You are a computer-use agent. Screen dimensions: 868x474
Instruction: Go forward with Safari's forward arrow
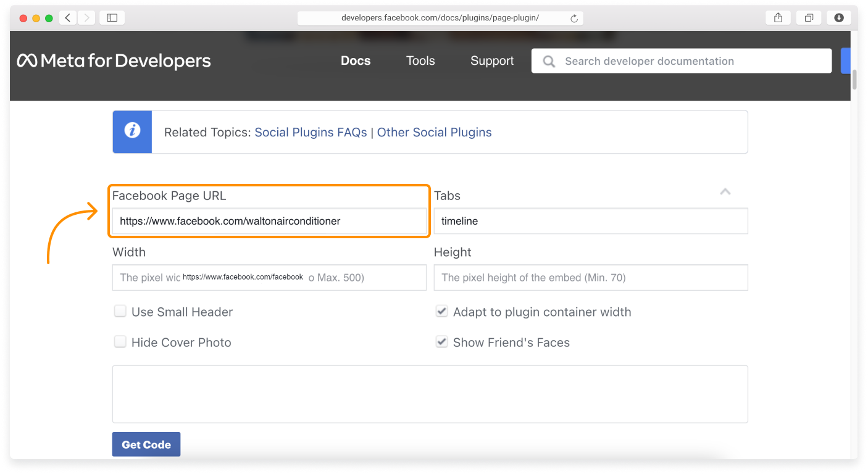tap(86, 18)
